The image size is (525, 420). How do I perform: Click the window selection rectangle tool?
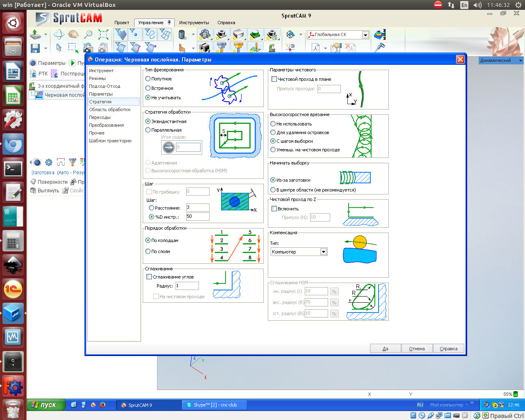pyautogui.click(x=73, y=48)
